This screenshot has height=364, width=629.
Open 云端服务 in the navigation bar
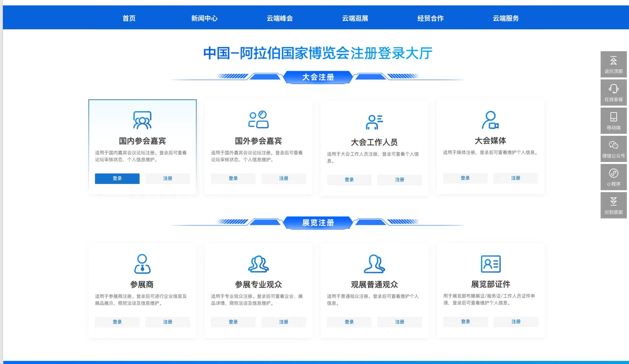[x=505, y=18]
